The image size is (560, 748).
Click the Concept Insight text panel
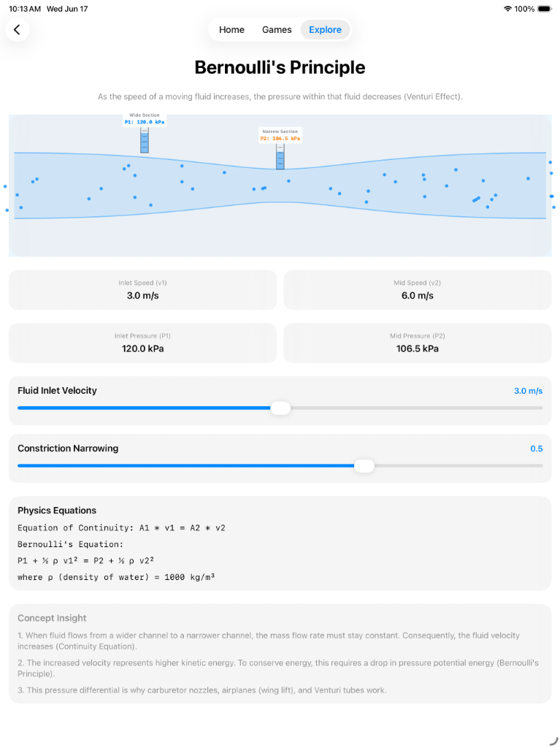280,654
